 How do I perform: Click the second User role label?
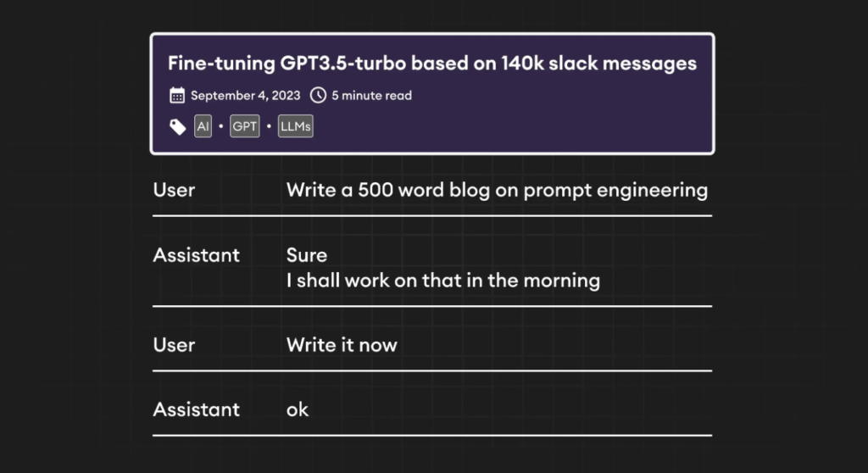point(174,345)
